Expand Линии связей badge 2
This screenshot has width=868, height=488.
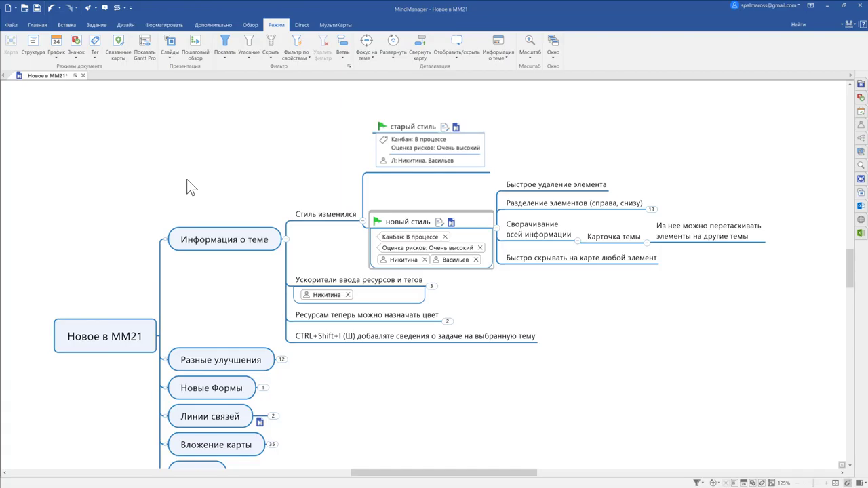[273, 415]
